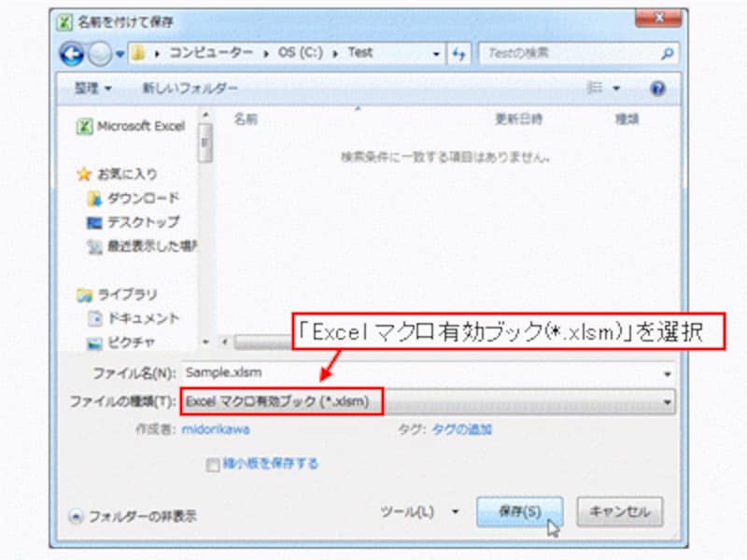Open the ツール(L) dropdown menu

[419, 511]
